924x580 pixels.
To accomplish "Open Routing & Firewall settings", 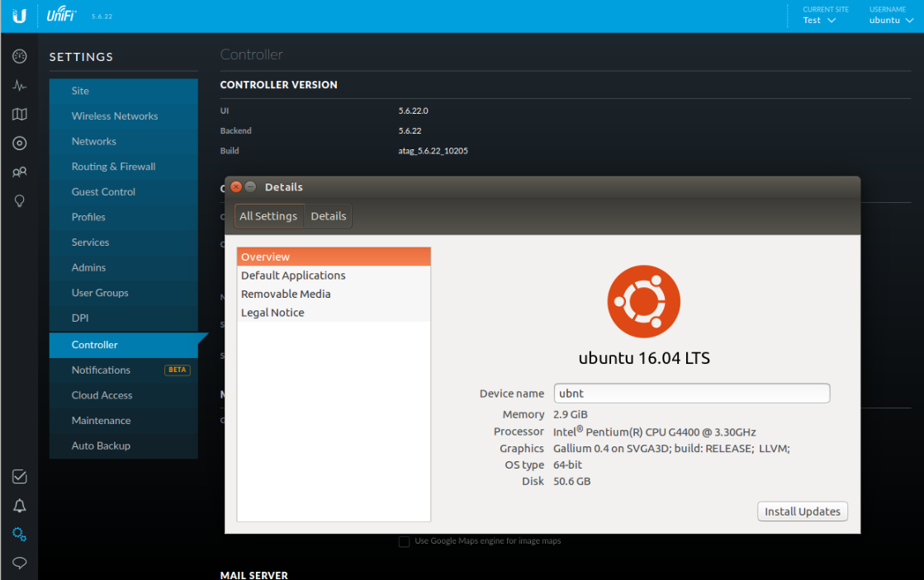I will (124, 167).
